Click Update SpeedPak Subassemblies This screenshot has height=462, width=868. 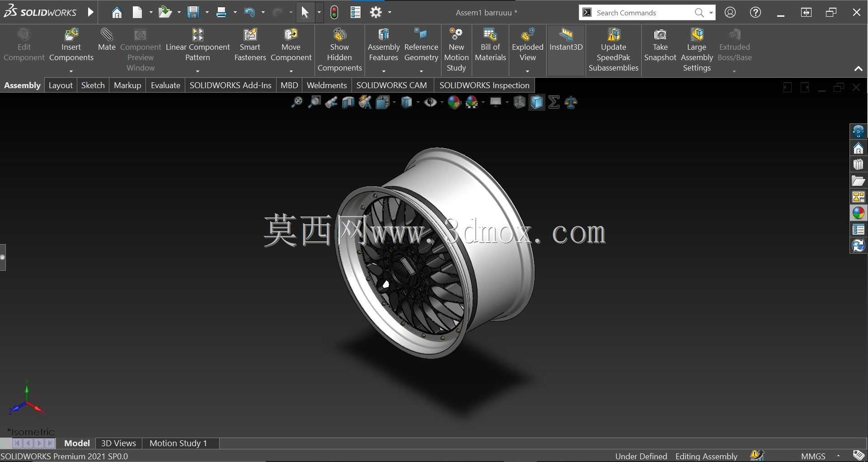coord(613,50)
